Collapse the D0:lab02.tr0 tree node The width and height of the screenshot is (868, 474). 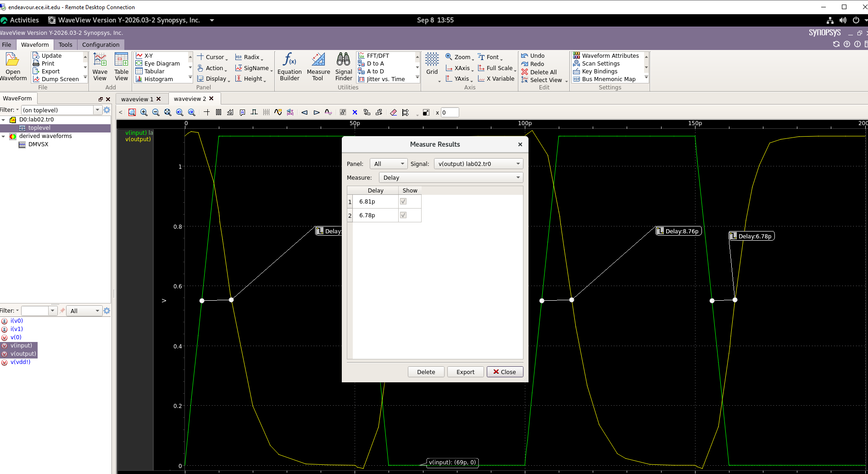[4, 120]
